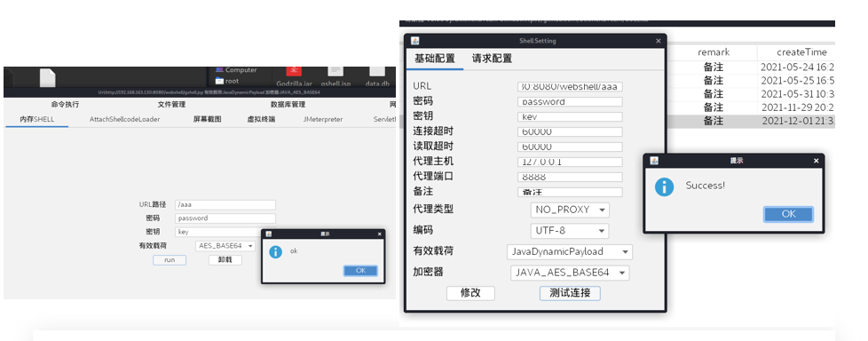Click the run button
868x341 pixels.
point(170,260)
